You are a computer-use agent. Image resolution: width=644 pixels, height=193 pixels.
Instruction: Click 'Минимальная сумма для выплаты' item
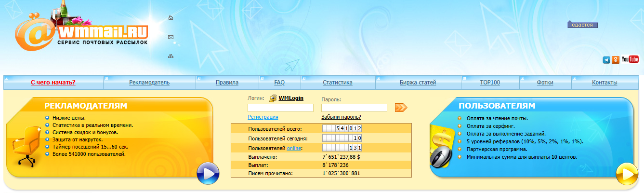(522, 157)
